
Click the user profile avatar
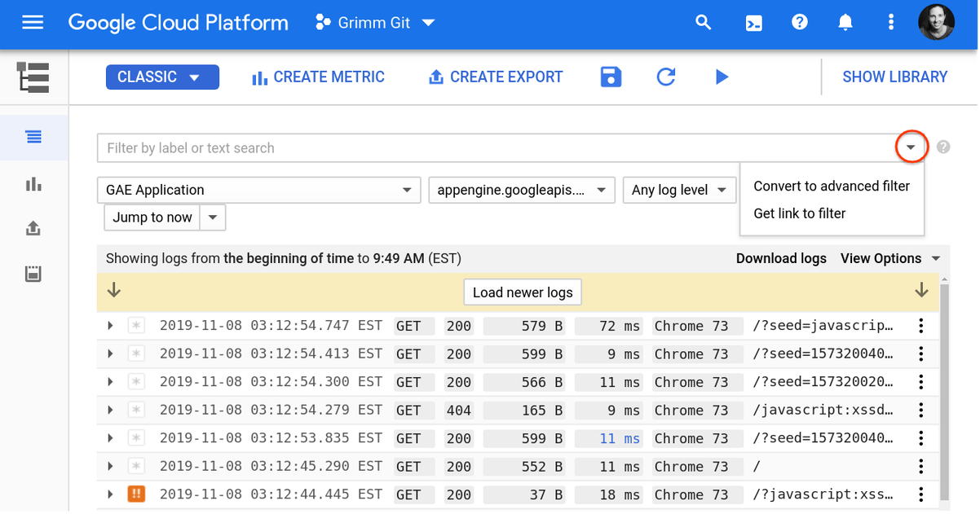[x=937, y=23]
